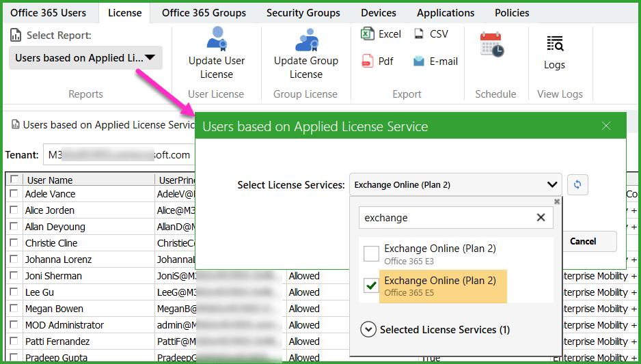Click Allowed in Lee Gu's row

(x=304, y=292)
